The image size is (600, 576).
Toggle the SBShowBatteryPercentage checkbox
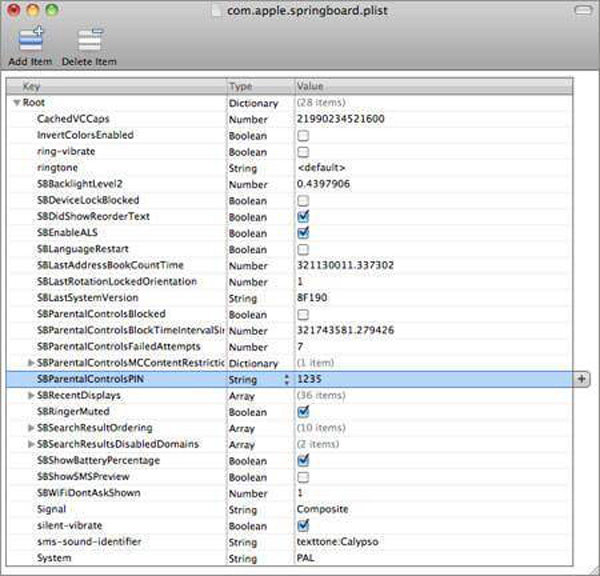tap(302, 460)
